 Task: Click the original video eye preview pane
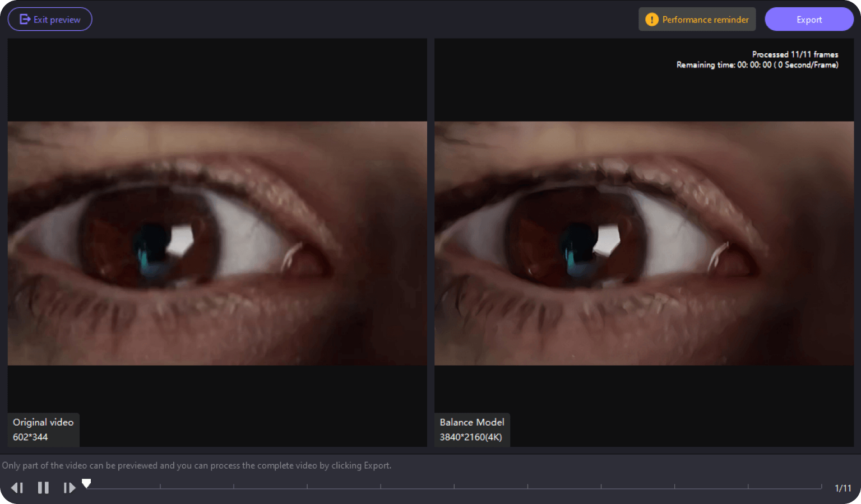pos(217,243)
